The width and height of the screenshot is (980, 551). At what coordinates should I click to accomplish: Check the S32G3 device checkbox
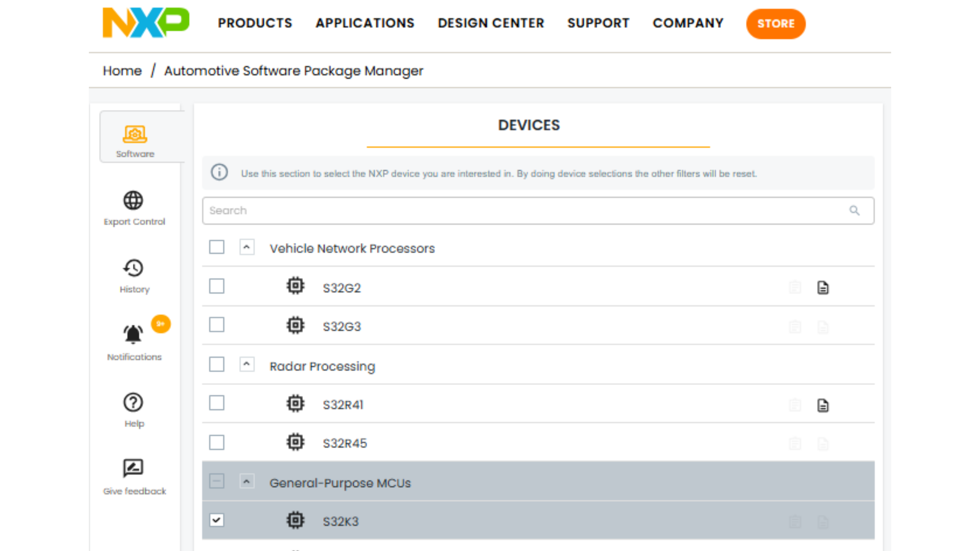coord(217,325)
